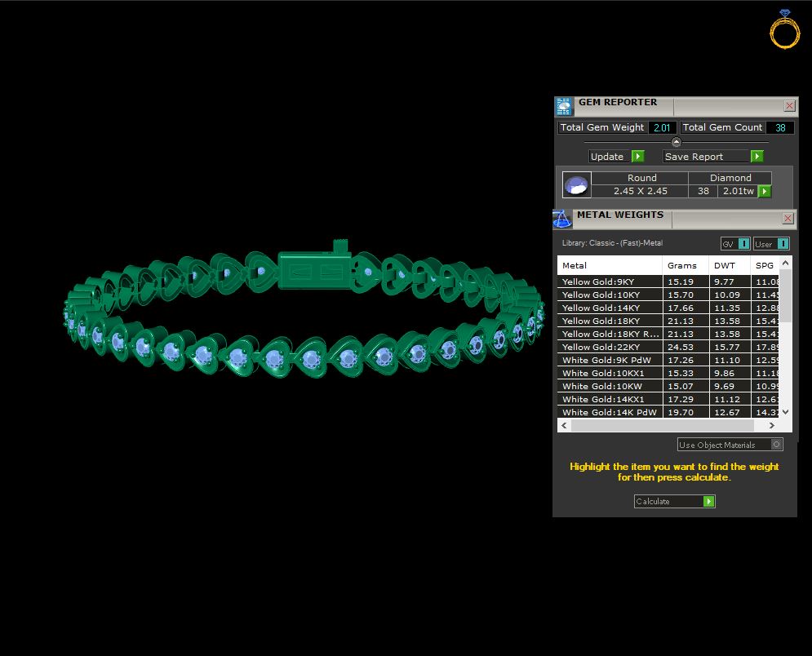Viewport: 812px width, 656px height.
Task: Select the Yellow Gold:9KY row
Action: pos(668,281)
